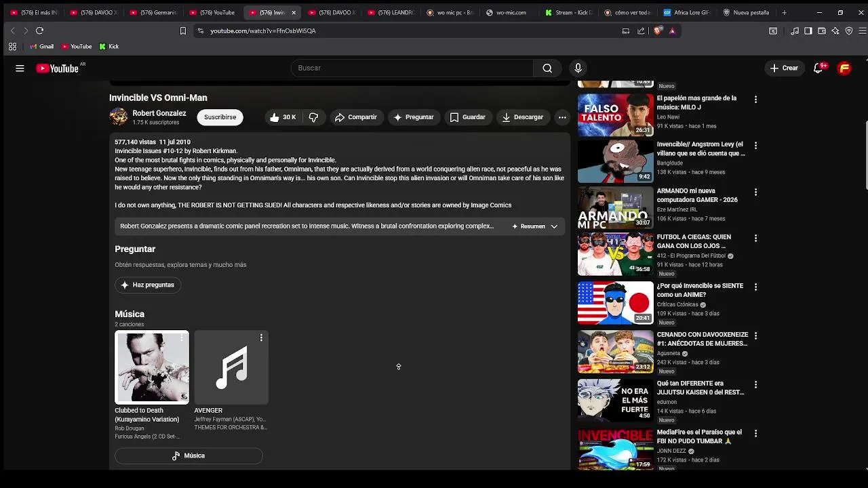The height and width of the screenshot is (488, 868).
Task: Subscribe with the Suscribirse button
Action: tap(220, 117)
